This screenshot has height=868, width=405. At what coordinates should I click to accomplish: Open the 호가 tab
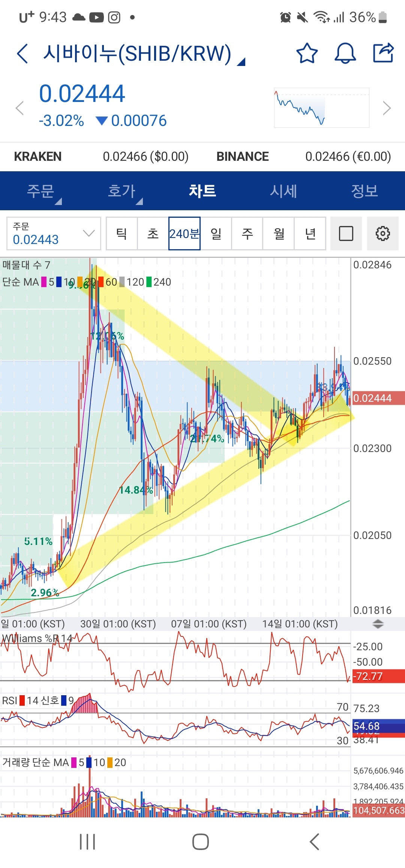121,191
